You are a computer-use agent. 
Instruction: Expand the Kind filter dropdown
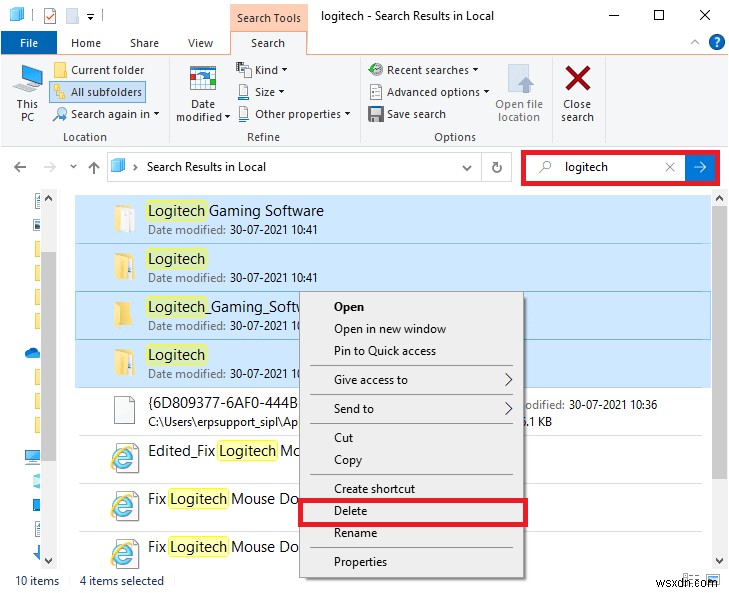(x=262, y=70)
